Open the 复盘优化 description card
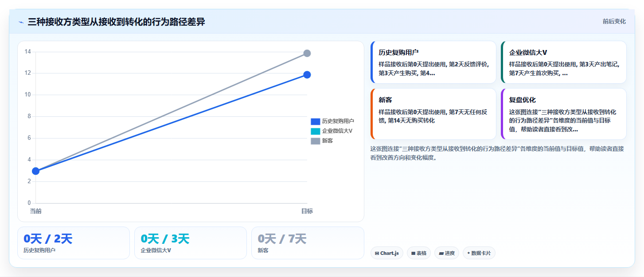 pos(564,114)
